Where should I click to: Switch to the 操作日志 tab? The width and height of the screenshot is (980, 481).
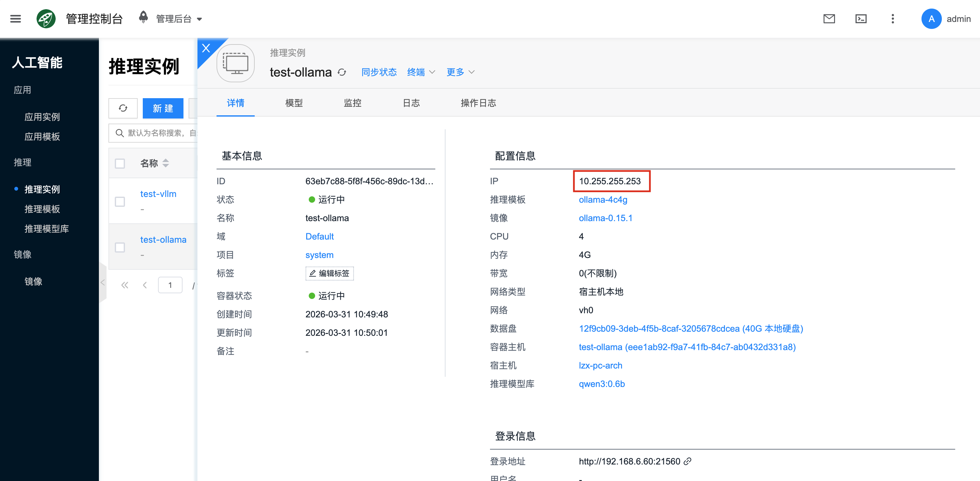tap(478, 103)
